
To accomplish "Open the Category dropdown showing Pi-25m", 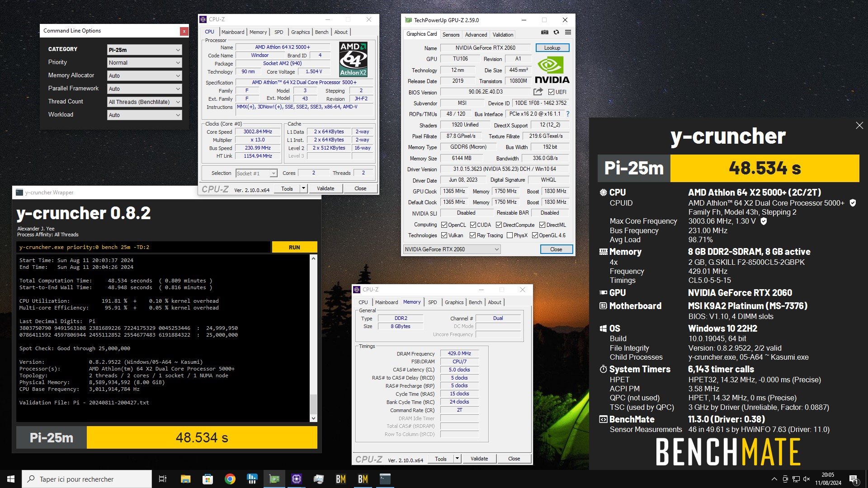I will [144, 50].
